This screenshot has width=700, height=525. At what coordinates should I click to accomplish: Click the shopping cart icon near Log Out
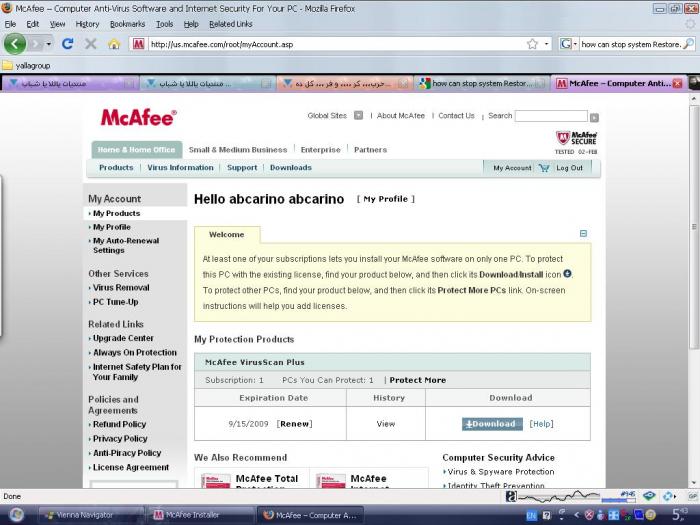pyautogui.click(x=544, y=168)
